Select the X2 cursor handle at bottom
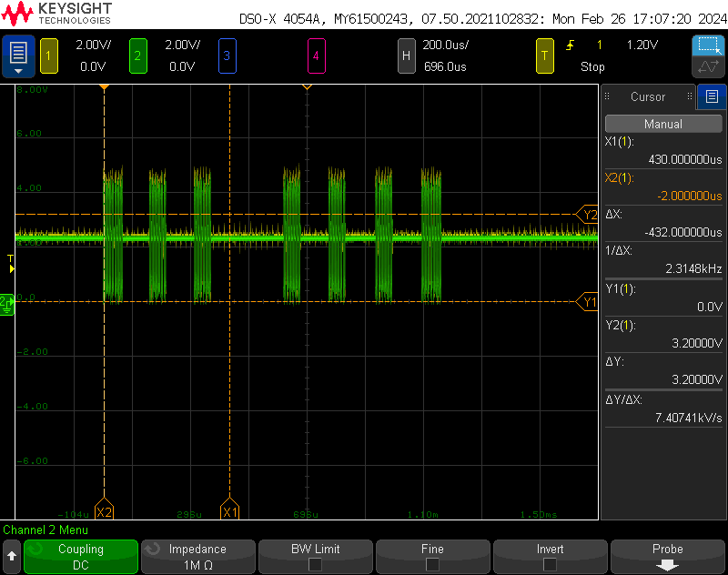This screenshot has width=728, height=575. point(104,509)
